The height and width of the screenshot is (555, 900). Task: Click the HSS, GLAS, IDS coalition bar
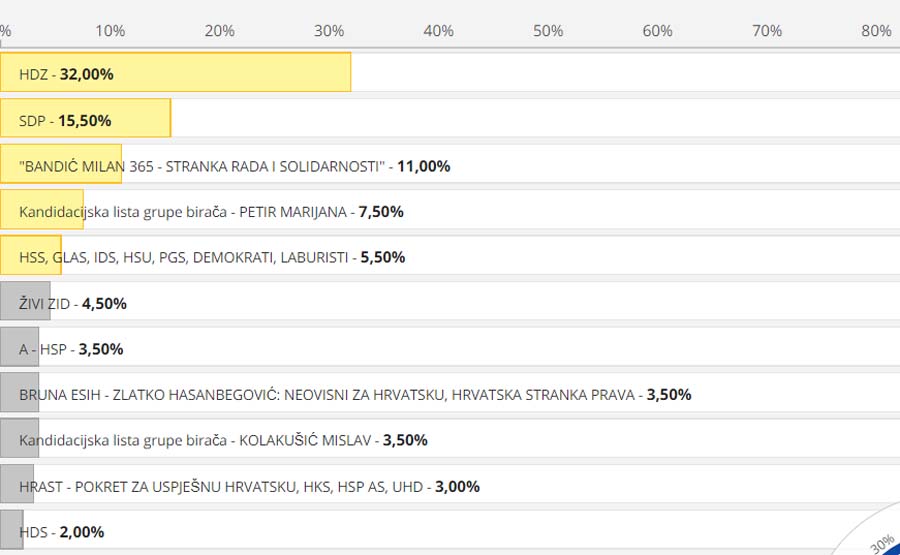click(x=31, y=257)
